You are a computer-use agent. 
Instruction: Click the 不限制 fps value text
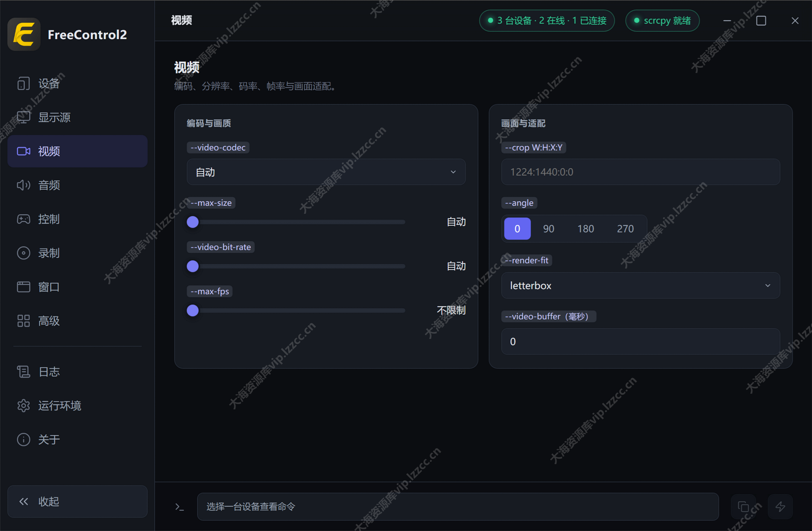tap(451, 310)
